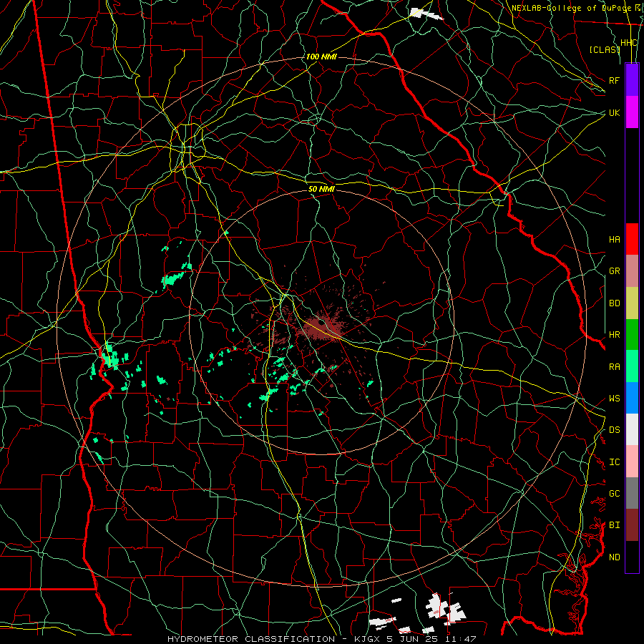The image size is (644, 644).
Task: Select the BI brown legend swatch
Action: pos(632,525)
